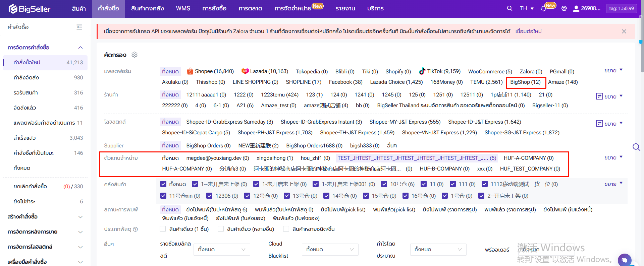Go to the รายงาน top menu tab

click(x=345, y=8)
